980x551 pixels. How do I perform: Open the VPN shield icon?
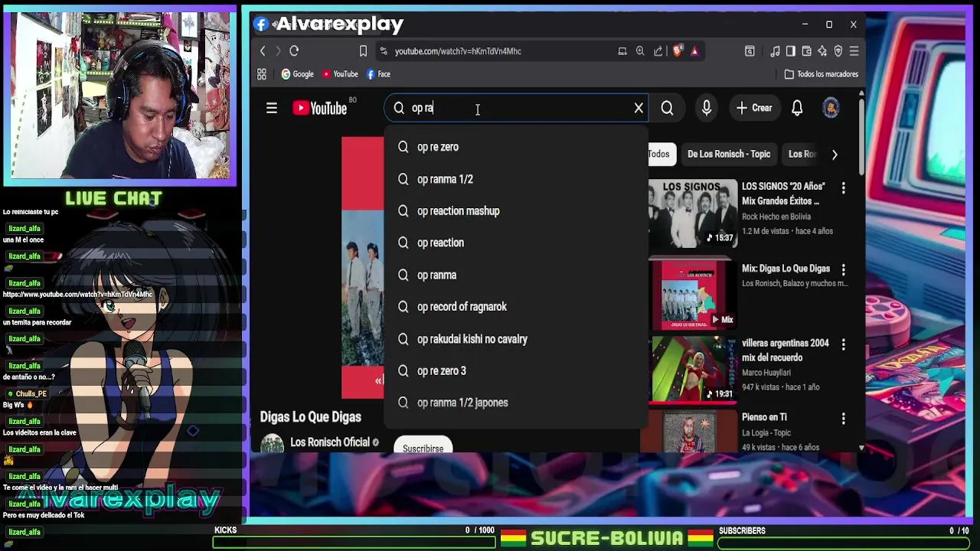point(838,51)
